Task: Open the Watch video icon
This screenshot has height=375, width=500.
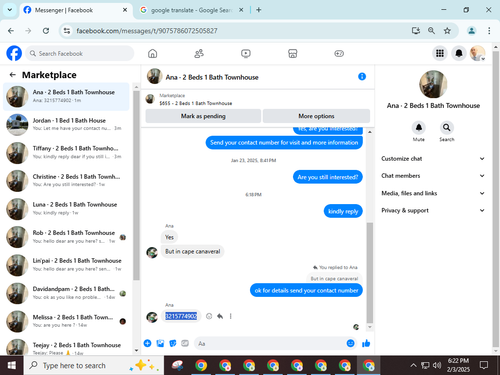Action: point(246,53)
